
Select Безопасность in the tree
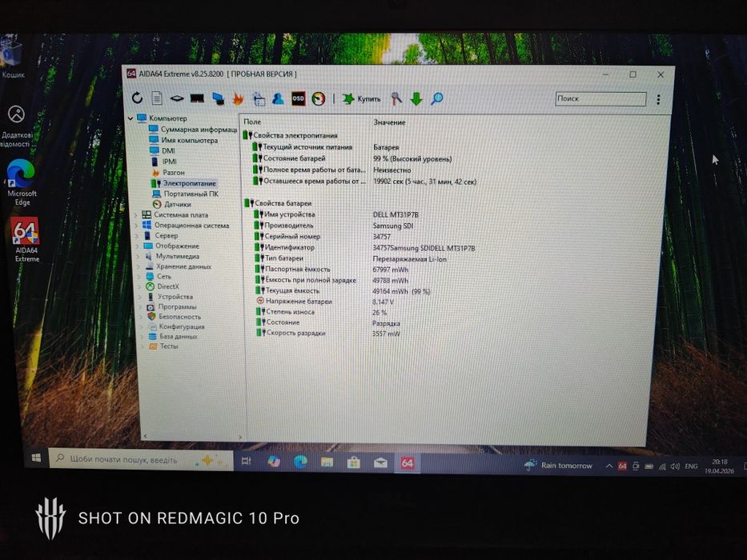click(174, 317)
